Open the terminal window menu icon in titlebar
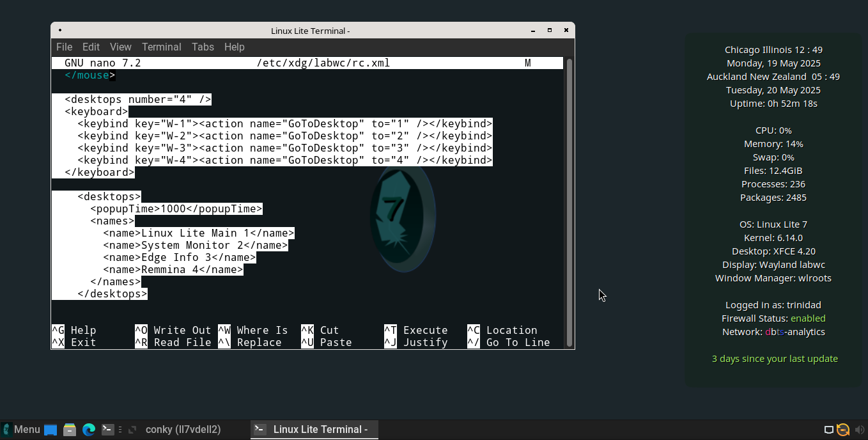This screenshot has width=868, height=440. [60, 30]
